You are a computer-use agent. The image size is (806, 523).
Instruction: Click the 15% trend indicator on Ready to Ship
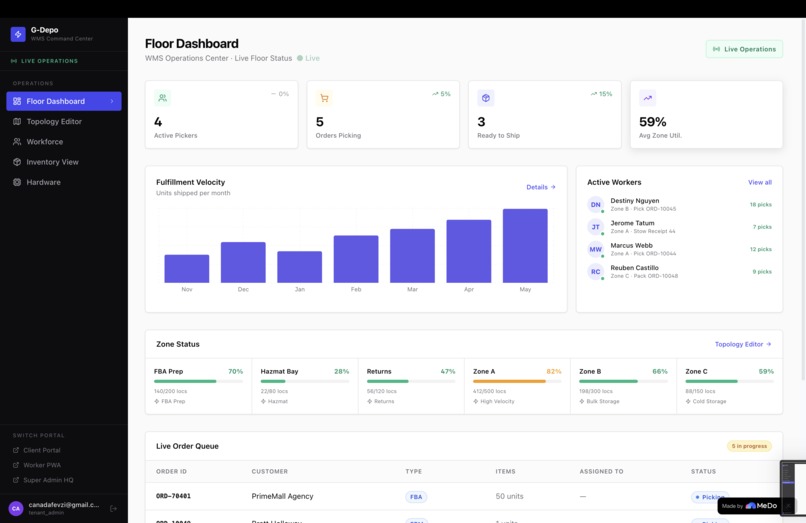601,94
